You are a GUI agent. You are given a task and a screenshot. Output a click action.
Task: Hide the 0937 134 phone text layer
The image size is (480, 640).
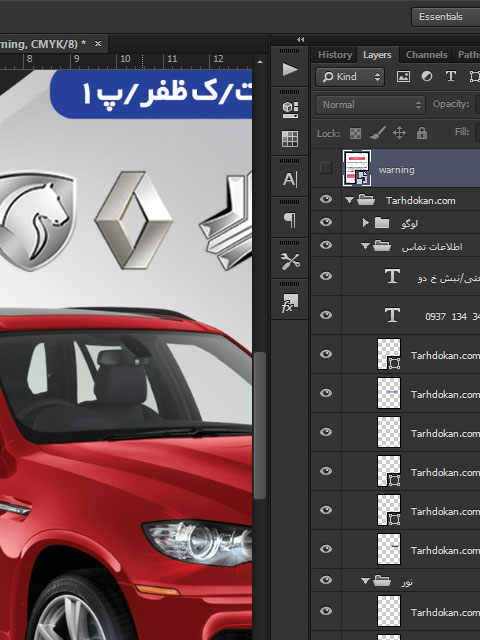coord(326,315)
